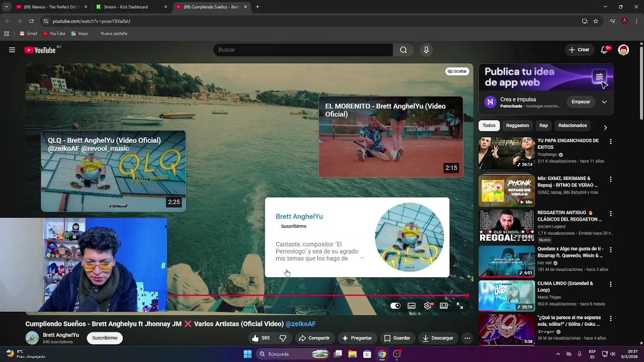Dislike the video

[283, 338]
